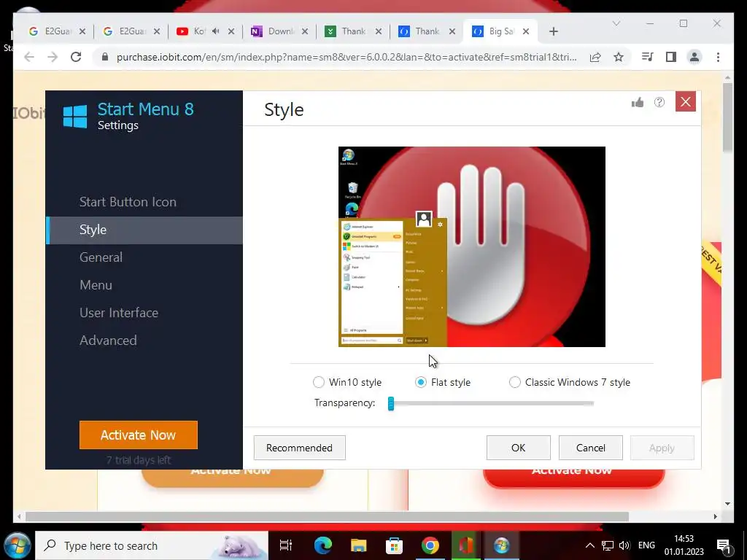The width and height of the screenshot is (747, 560).
Task: Reload the current page
Action: 76,57
